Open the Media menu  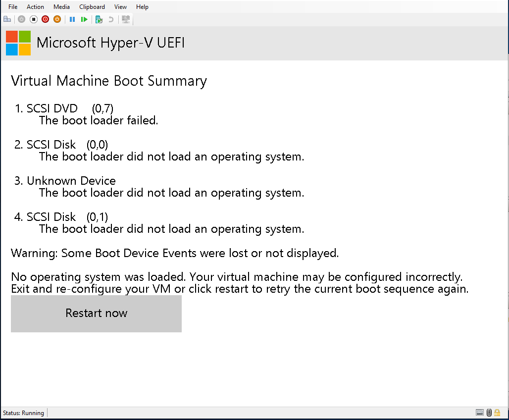click(61, 7)
